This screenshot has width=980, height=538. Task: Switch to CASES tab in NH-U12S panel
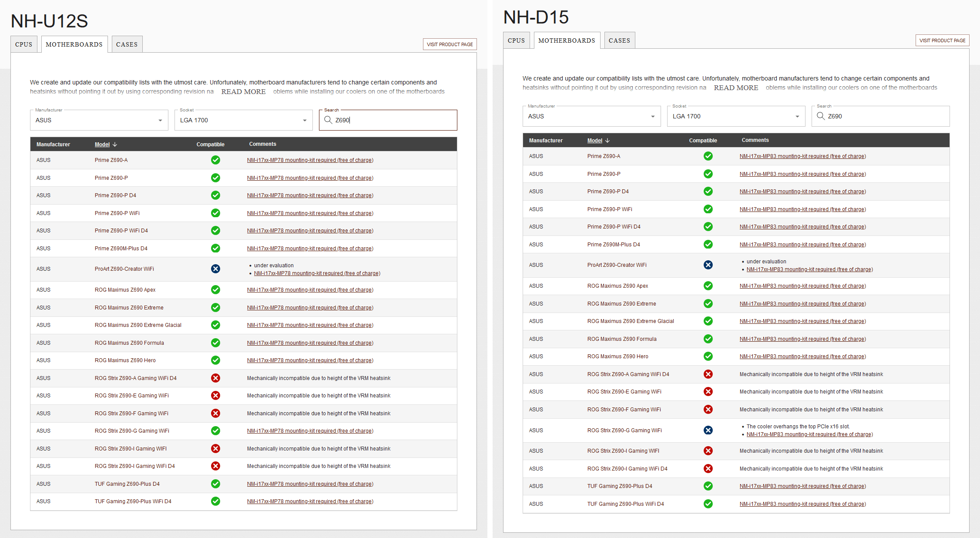127,44
